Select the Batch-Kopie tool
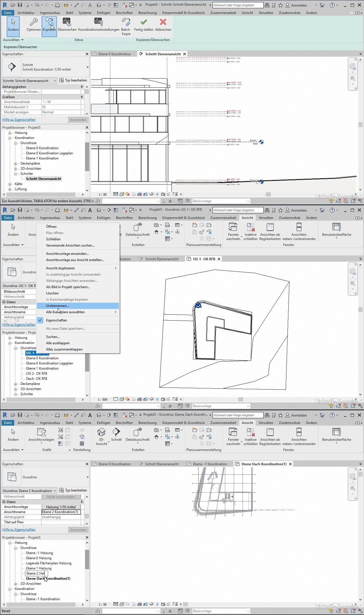Image resolution: width=364 pixels, height=615 pixels. 126,22
